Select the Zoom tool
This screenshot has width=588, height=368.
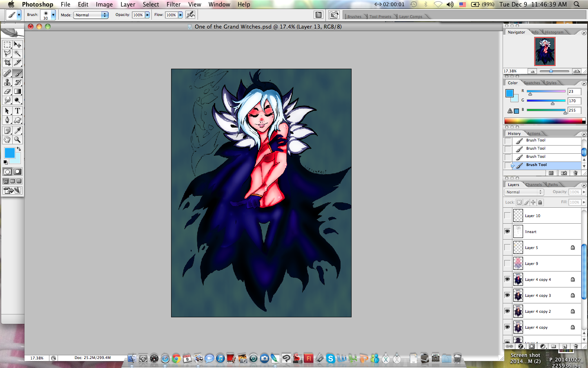point(18,140)
